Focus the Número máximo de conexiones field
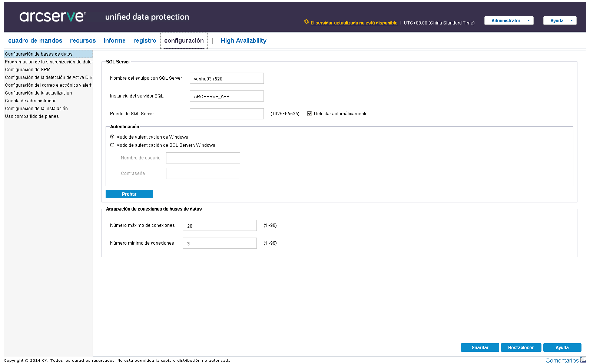 click(x=219, y=225)
